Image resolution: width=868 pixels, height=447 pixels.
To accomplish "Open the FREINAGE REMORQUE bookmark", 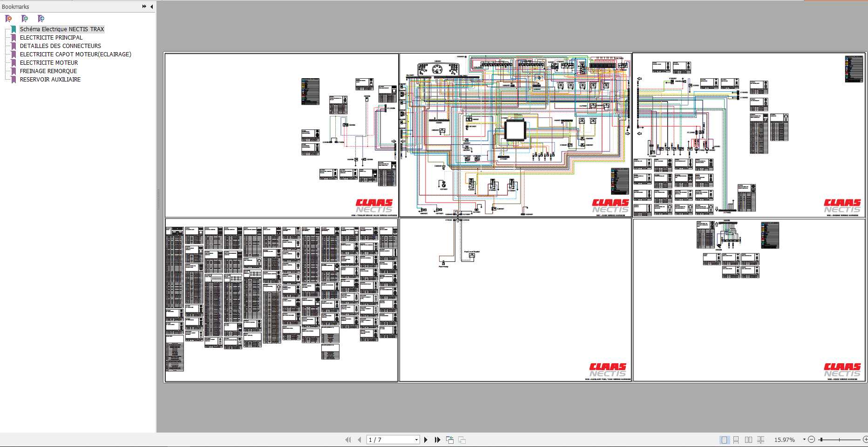I will tap(48, 71).
